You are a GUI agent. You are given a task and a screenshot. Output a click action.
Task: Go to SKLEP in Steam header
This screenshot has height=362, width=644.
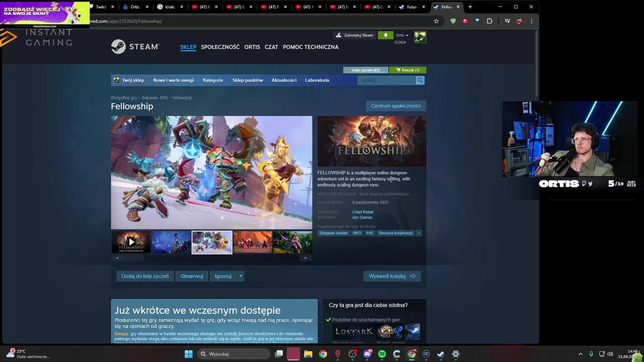pos(188,47)
